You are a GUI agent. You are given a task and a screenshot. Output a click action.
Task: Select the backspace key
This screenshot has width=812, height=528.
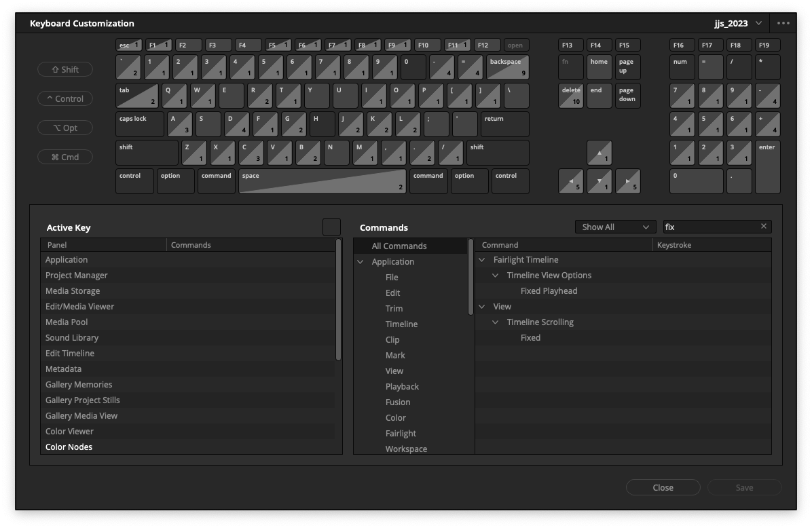pos(508,67)
